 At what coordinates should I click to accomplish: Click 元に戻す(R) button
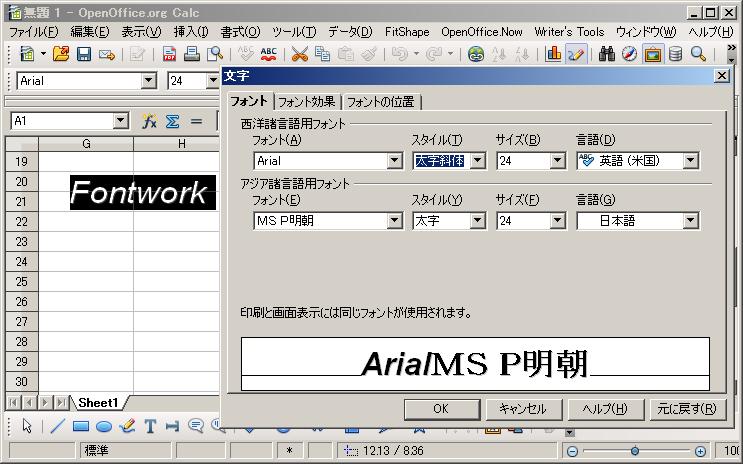tap(687, 409)
